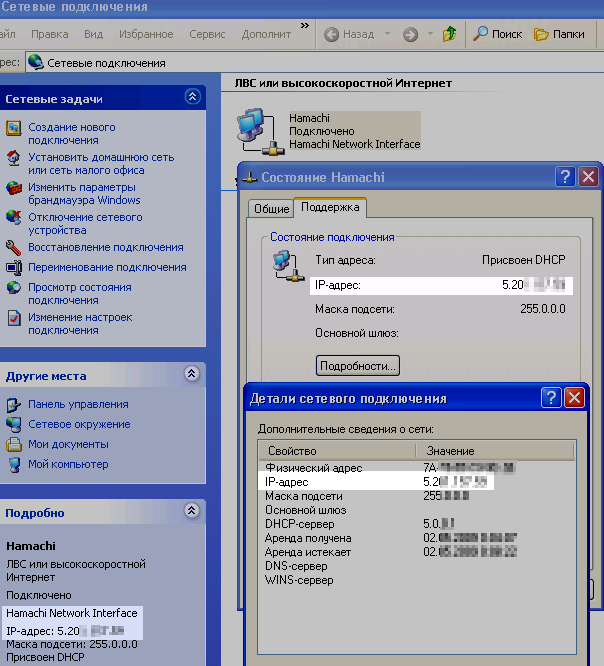Viewport: 604px width, 666px height.
Task: Collapse the Подробно panel
Action: 192,510
